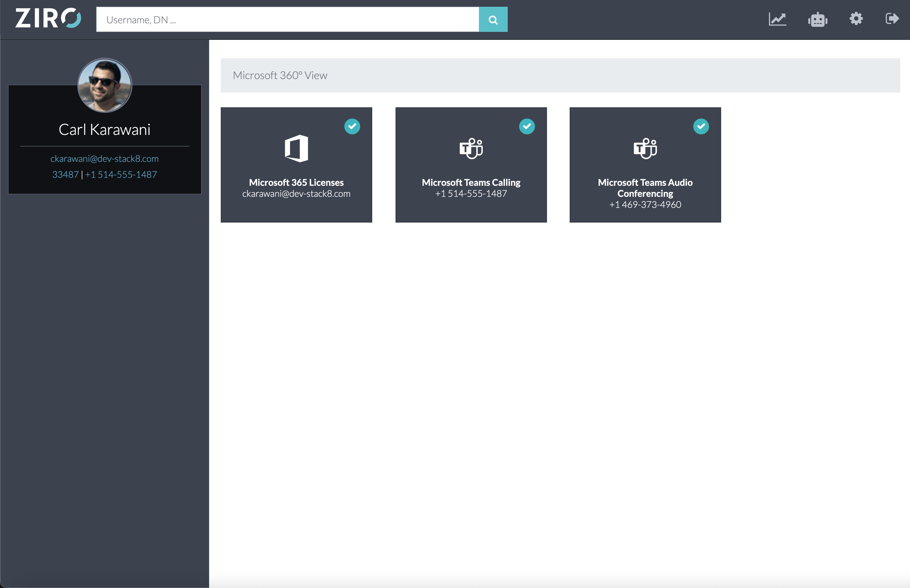The image size is (910, 588).
Task: Open the settings gear
Action: tap(856, 19)
